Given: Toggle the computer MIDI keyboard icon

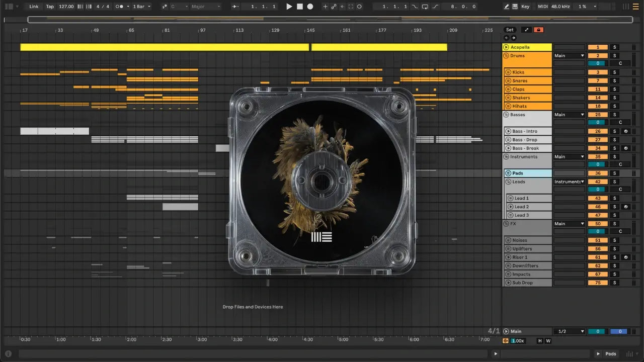Looking at the screenshot, I should click(515, 7).
